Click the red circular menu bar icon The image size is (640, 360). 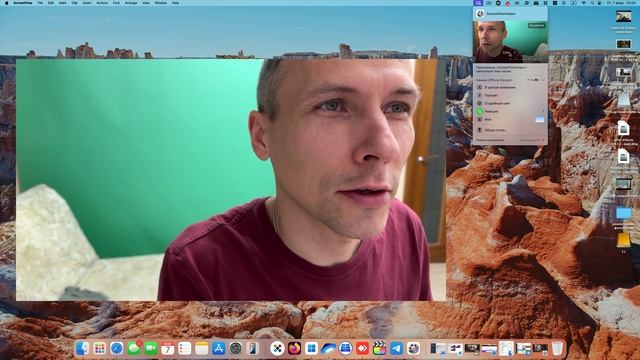click(508, 3)
